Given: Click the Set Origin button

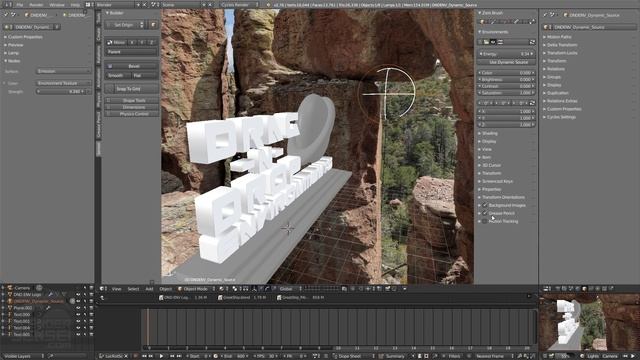Looking at the screenshot, I should 125,25.
